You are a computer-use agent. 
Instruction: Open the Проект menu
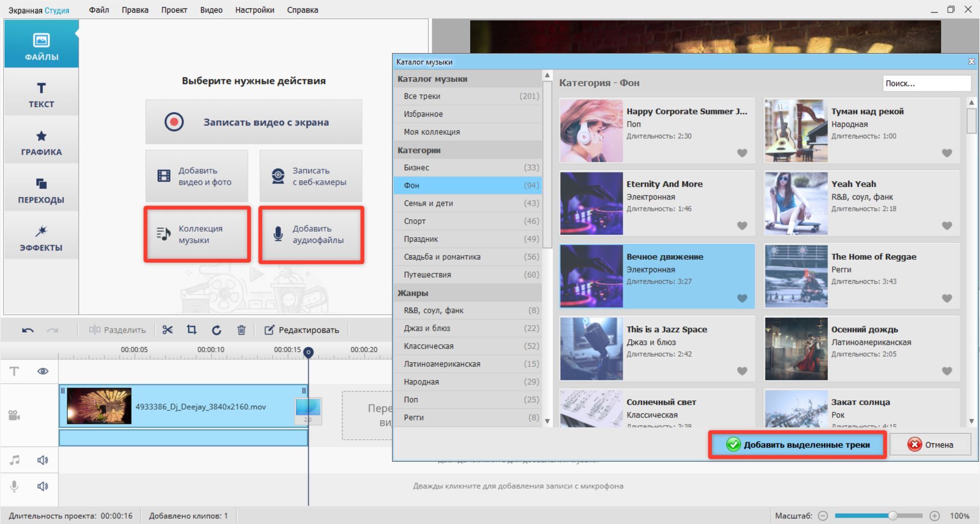(x=174, y=10)
